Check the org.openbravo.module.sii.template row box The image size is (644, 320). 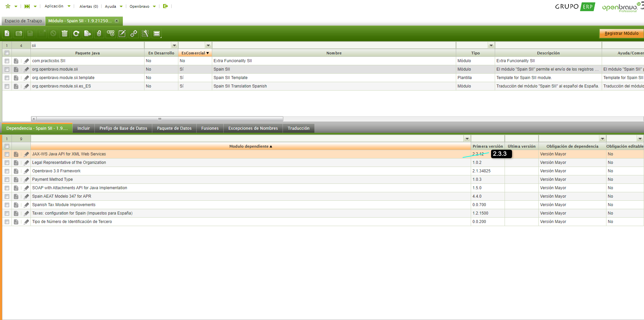point(7,78)
